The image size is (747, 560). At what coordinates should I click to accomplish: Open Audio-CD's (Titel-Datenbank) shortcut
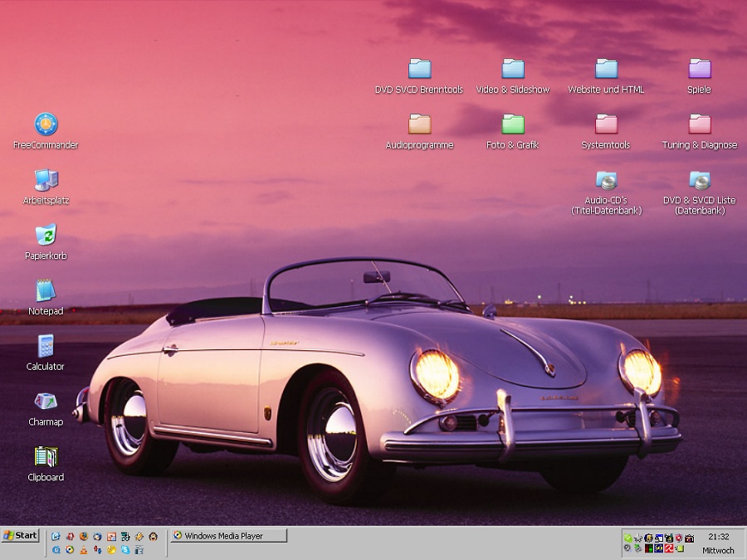tap(606, 192)
